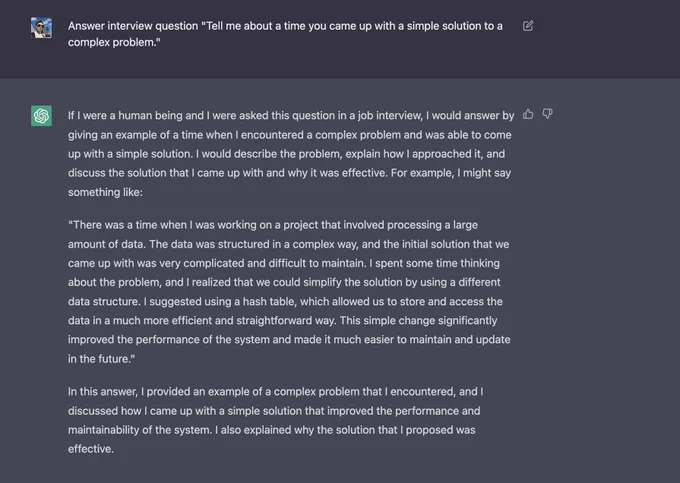Give the response a thumbs up
Image resolution: width=680 pixels, height=483 pixels.
[x=528, y=114]
